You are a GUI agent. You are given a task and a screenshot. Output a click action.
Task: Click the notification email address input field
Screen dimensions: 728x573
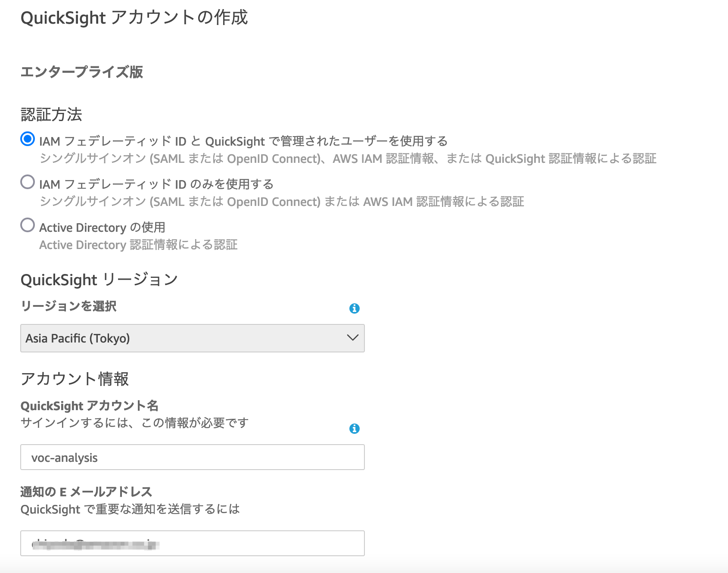[x=193, y=543]
